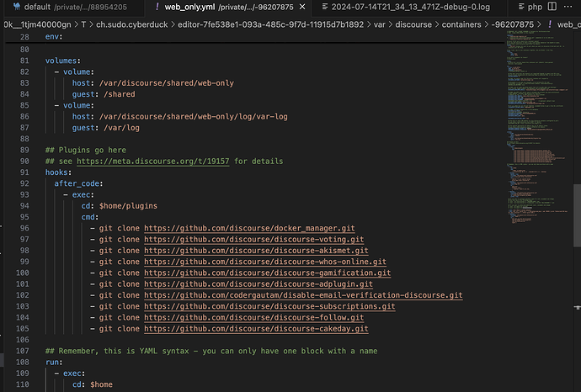This screenshot has height=392, width=581.
Task: Click the /var/discourse/shared/web-only/log/var-log path
Action: [x=193, y=117]
